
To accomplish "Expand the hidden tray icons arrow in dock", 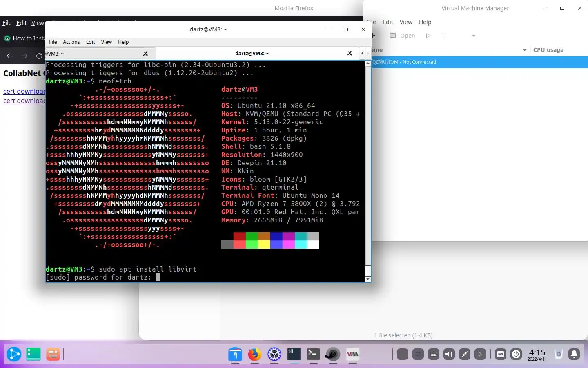I will pos(480,354).
